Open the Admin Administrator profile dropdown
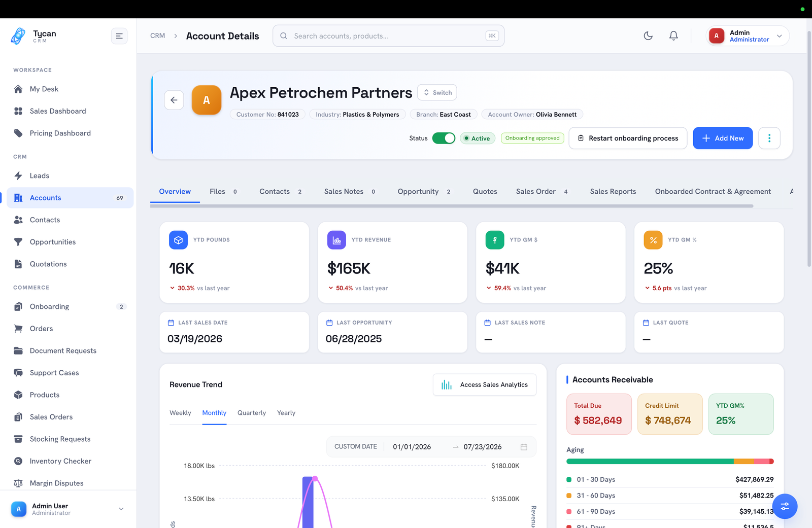This screenshot has width=812, height=528. 748,36
